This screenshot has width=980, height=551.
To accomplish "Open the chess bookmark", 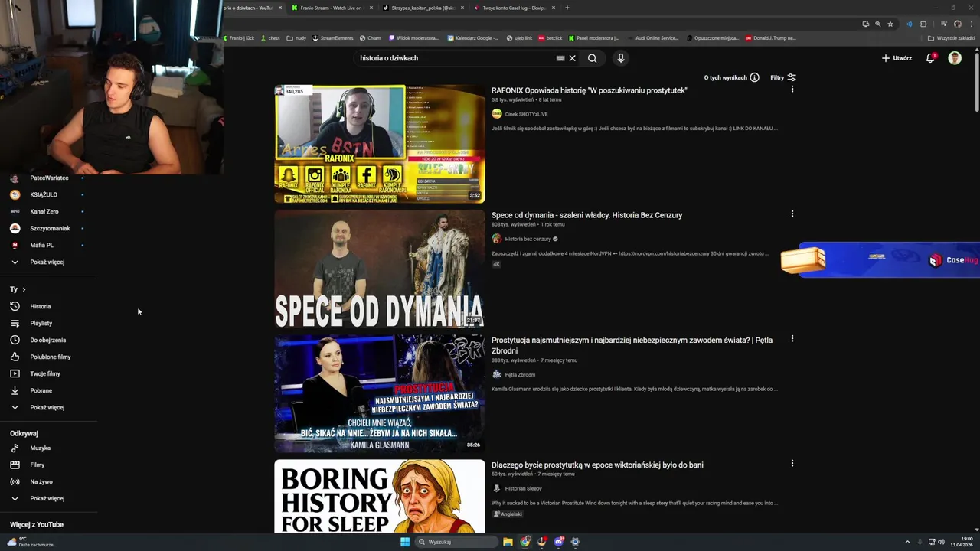I will click(x=270, y=37).
